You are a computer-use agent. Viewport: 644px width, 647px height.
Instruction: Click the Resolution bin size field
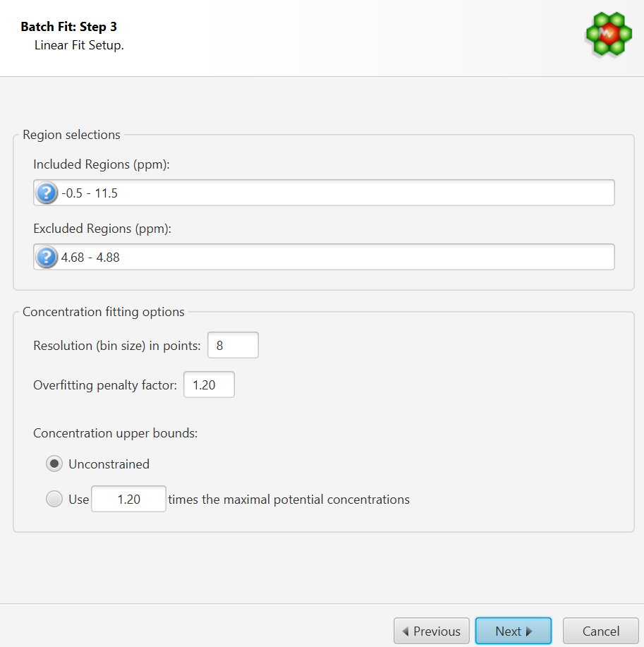coord(233,346)
